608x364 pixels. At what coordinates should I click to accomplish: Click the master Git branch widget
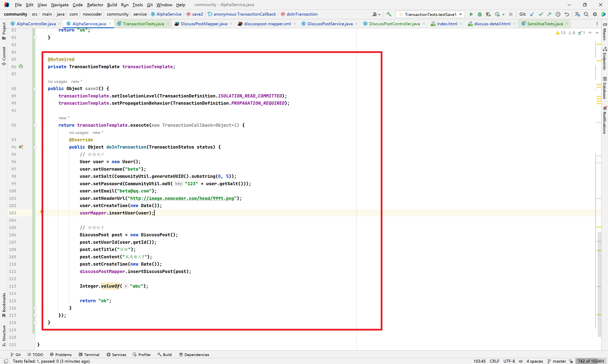557,361
